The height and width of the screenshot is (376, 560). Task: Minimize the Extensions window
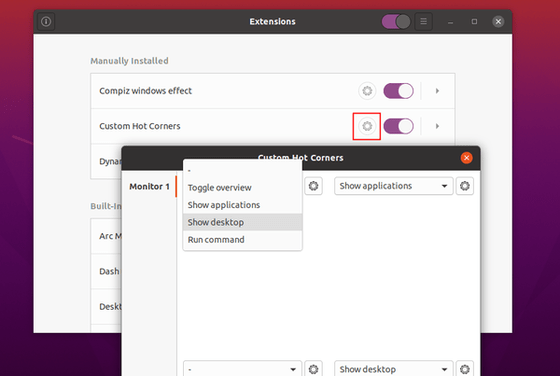(450, 22)
